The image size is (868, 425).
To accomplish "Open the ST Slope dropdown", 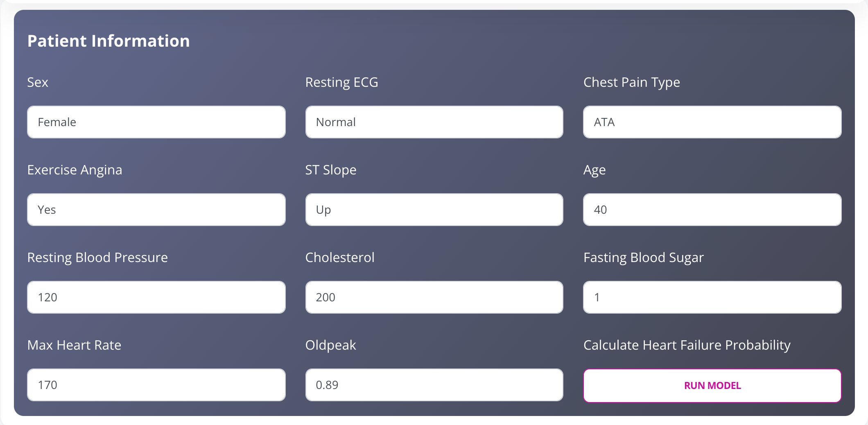I will [x=434, y=210].
